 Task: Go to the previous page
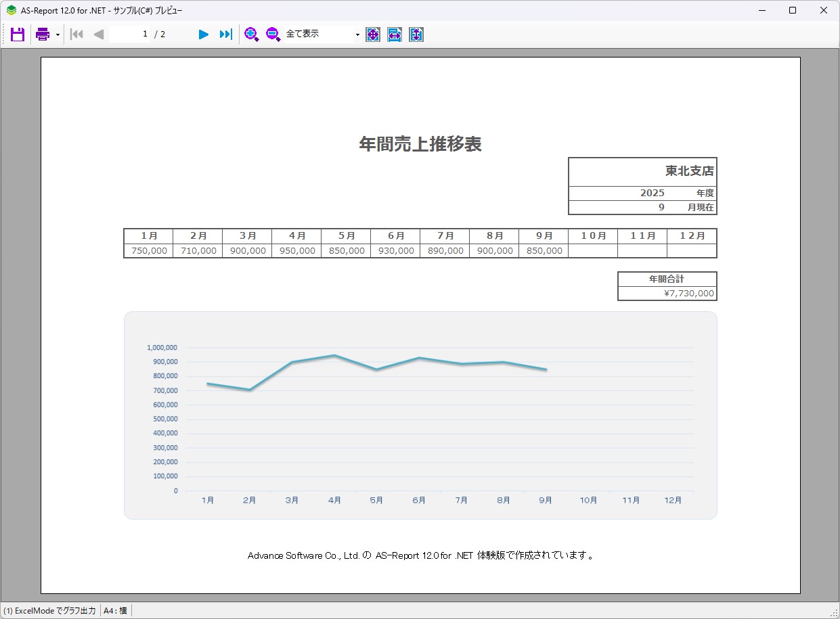(x=99, y=35)
